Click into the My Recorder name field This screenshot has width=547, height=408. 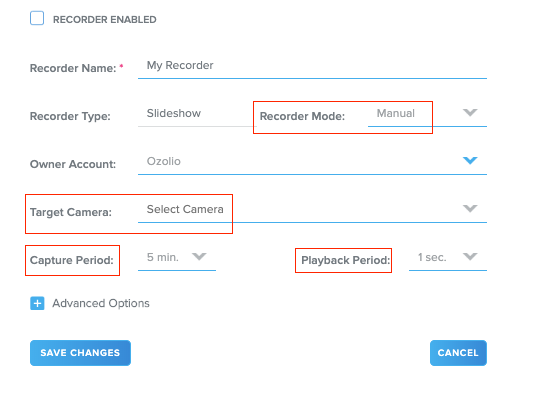[x=312, y=66]
